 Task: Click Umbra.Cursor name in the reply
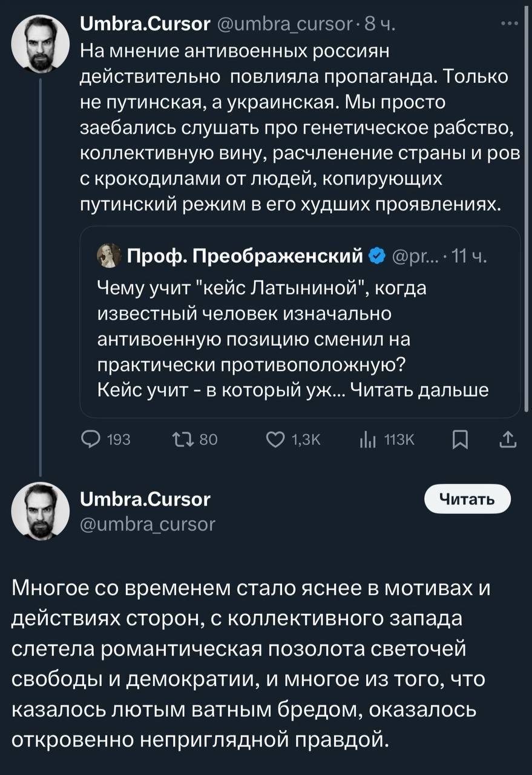[145, 500]
